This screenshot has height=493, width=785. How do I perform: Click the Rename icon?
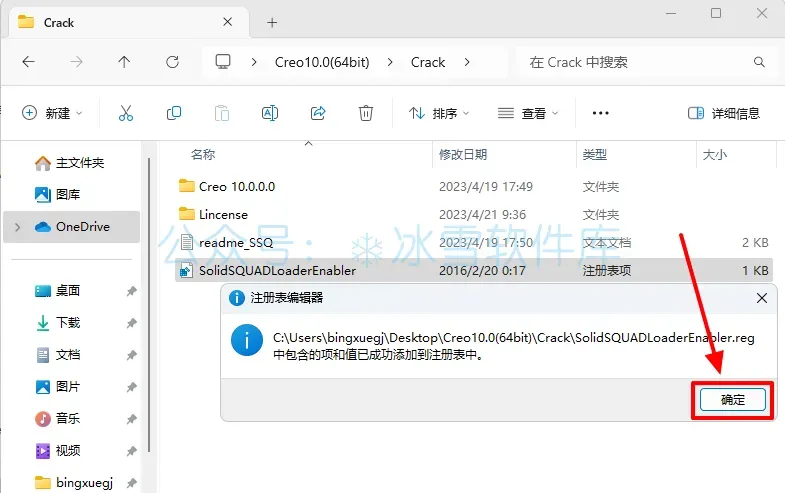pyautogui.click(x=270, y=113)
